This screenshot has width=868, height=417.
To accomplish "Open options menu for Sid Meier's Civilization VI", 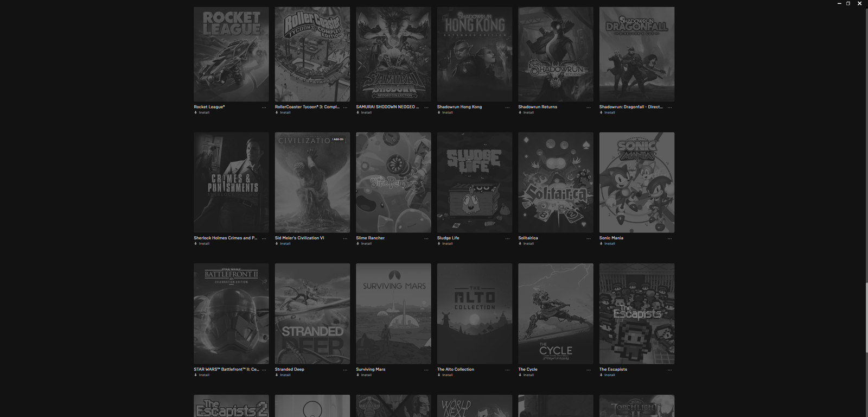I will coord(345,238).
